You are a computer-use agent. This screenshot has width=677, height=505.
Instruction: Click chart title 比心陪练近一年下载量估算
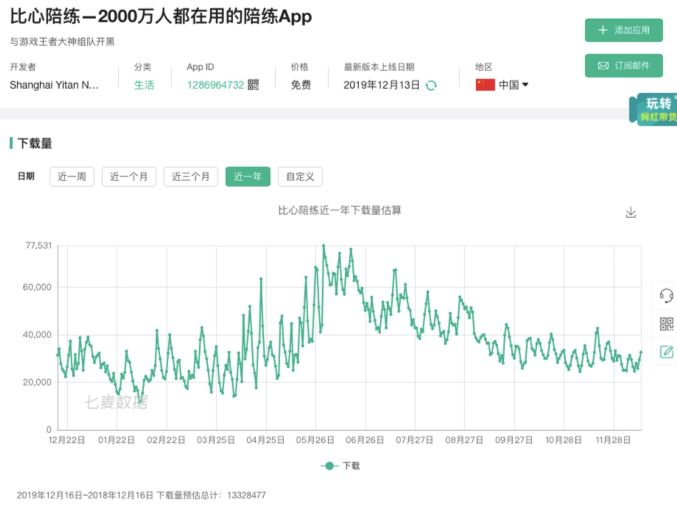click(340, 210)
